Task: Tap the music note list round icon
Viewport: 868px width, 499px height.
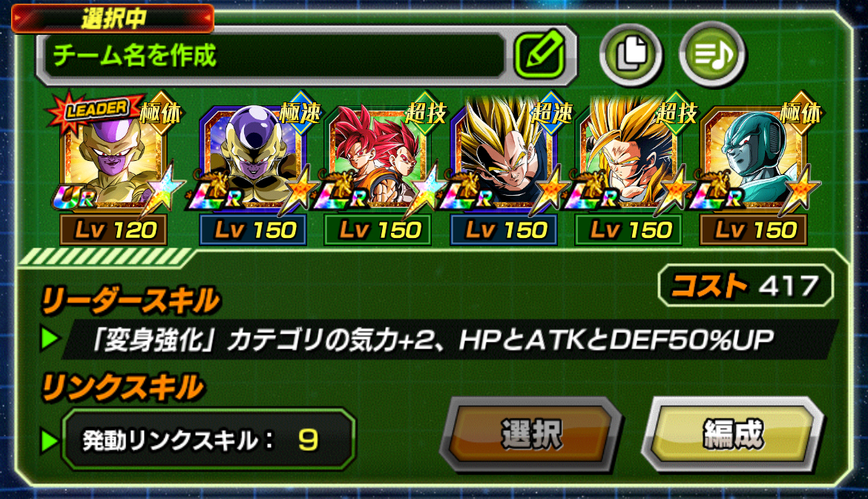Action: [713, 54]
